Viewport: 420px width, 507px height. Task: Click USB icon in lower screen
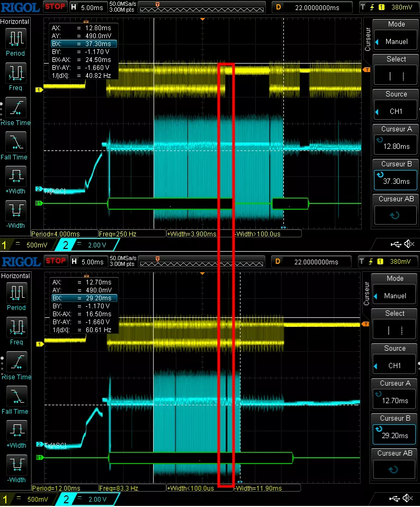click(396, 498)
